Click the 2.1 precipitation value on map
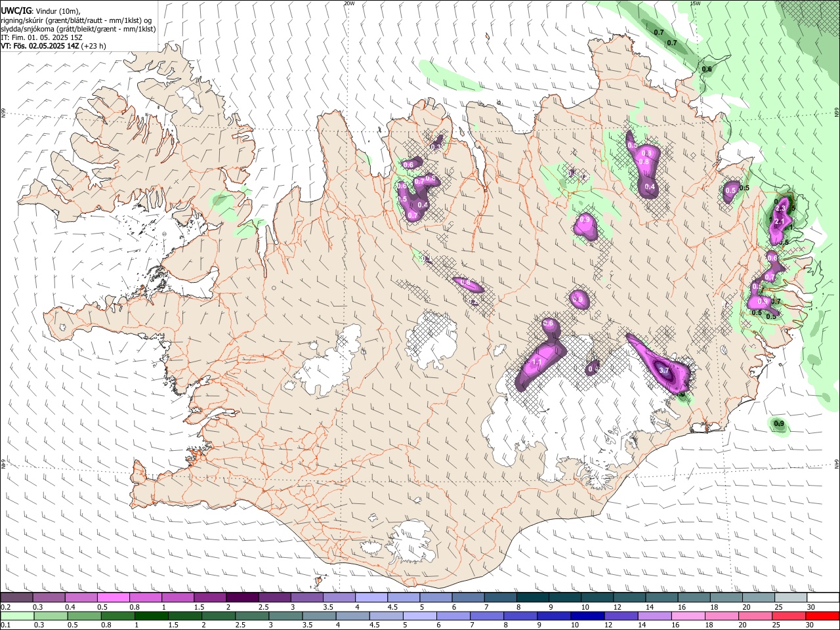Image resolution: width=840 pixels, height=630 pixels. pos(779,222)
